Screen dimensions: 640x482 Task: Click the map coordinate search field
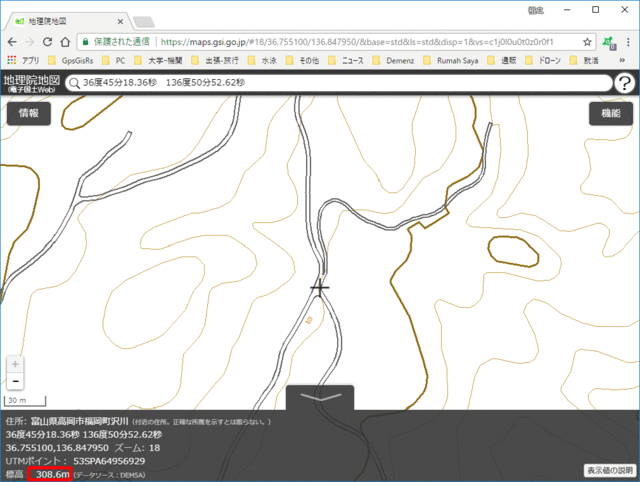click(x=339, y=83)
